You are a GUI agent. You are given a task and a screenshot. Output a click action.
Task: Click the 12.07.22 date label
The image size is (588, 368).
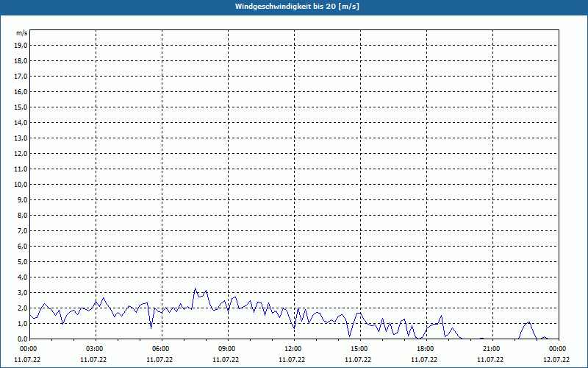(x=556, y=360)
